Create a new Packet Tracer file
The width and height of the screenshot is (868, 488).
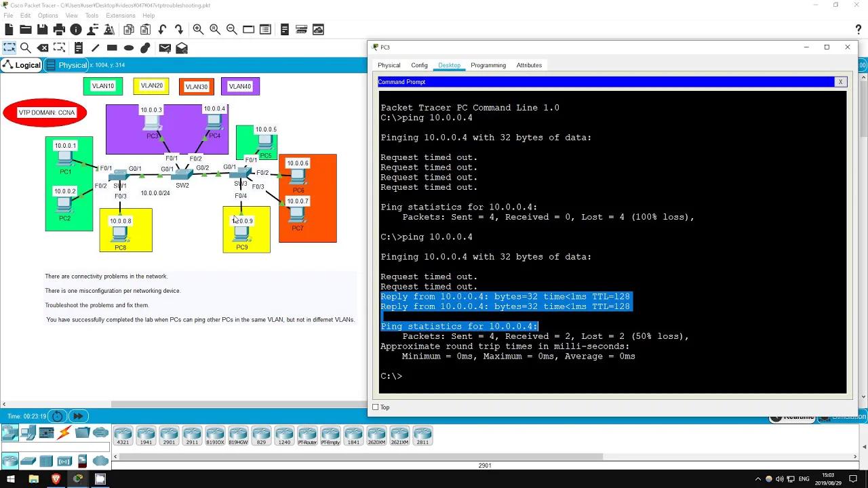coord(8,29)
